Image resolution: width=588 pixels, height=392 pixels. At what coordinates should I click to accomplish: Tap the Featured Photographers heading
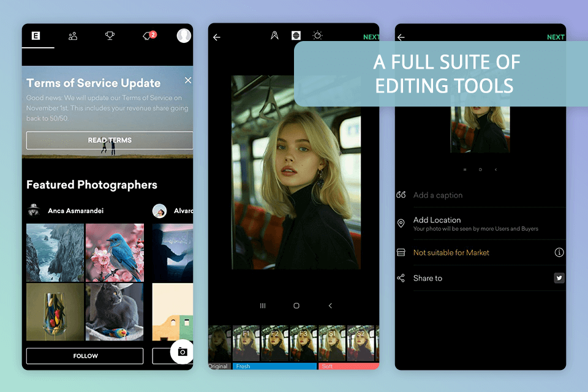[x=92, y=184]
